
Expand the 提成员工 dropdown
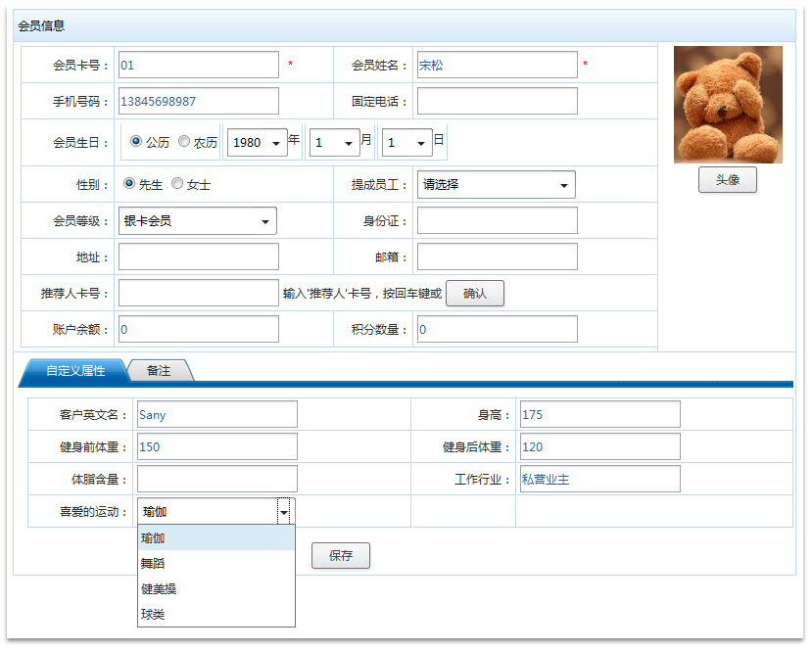click(x=496, y=185)
